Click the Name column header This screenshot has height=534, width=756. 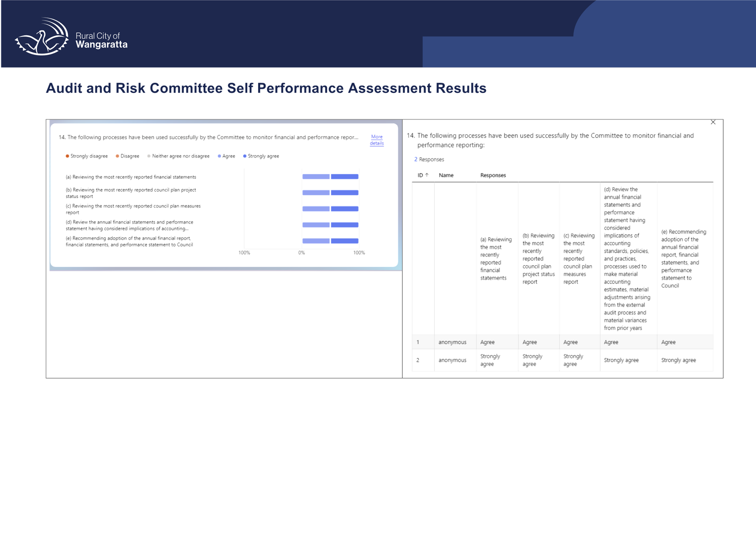coord(446,175)
